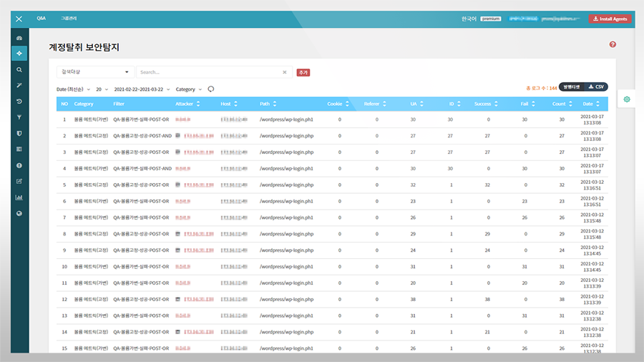The width and height of the screenshot is (644, 362).
Task: Open the 그룹관리 menu in top bar
Action: (69, 19)
